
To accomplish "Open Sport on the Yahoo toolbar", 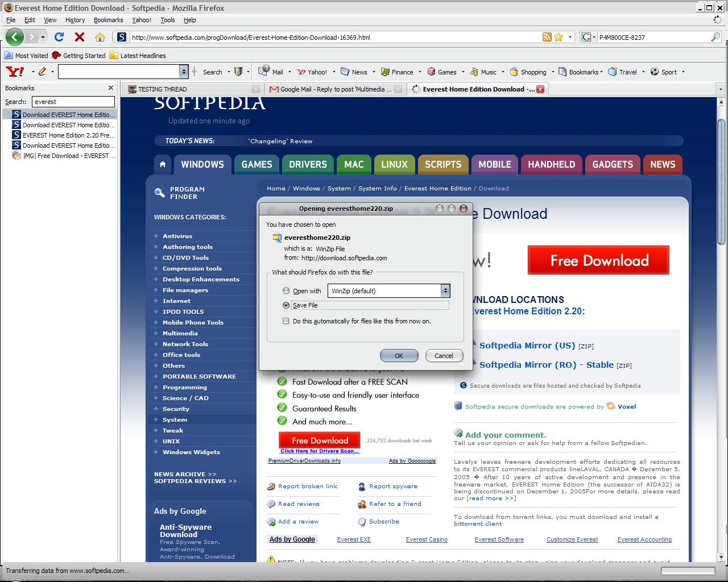I will point(664,72).
